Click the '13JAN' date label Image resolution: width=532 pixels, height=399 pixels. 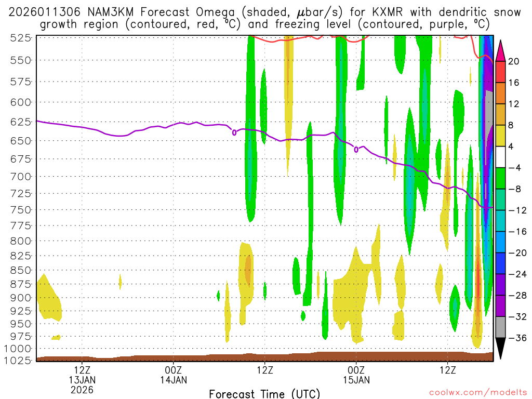[82, 380]
